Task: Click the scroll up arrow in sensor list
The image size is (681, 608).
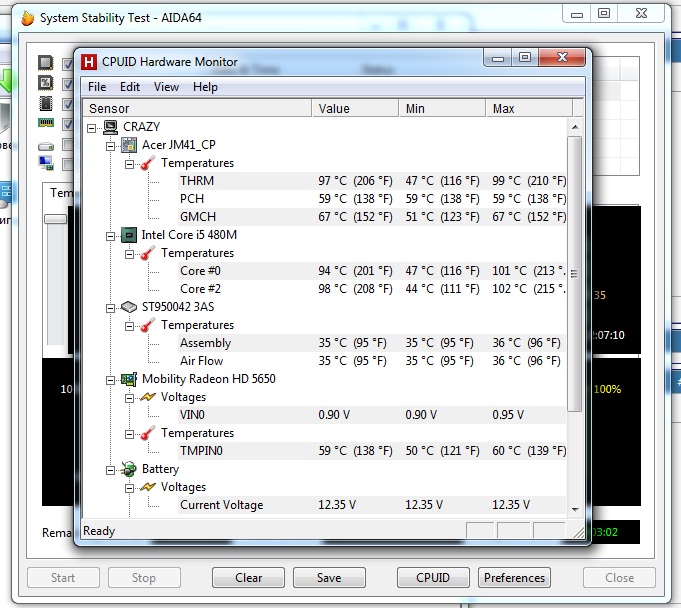Action: point(575,127)
